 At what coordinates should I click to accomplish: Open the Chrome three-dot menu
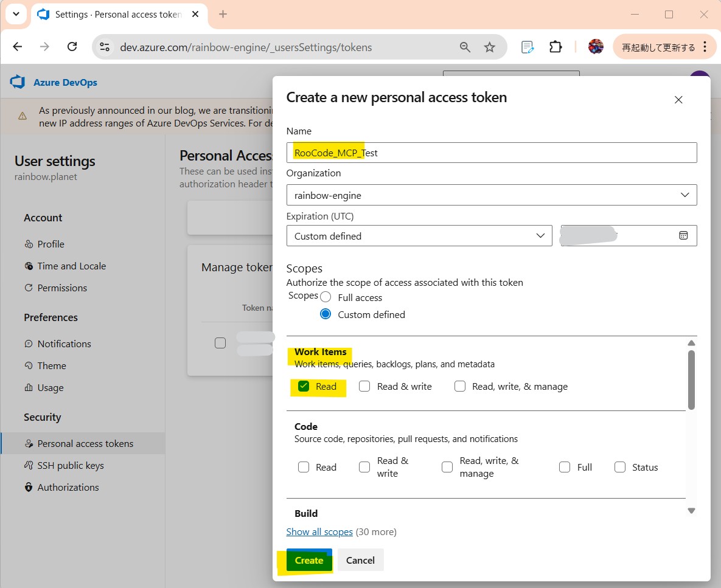(x=705, y=47)
